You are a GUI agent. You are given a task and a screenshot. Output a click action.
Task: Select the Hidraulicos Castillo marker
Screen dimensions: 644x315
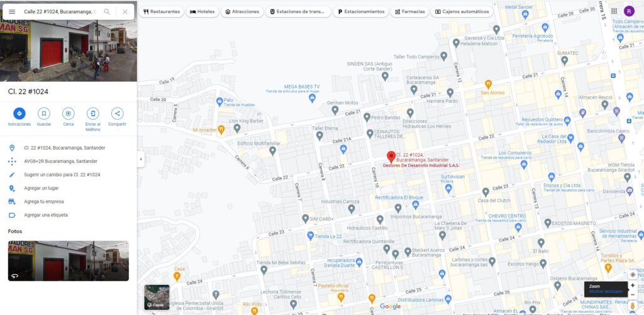[x=380, y=219]
